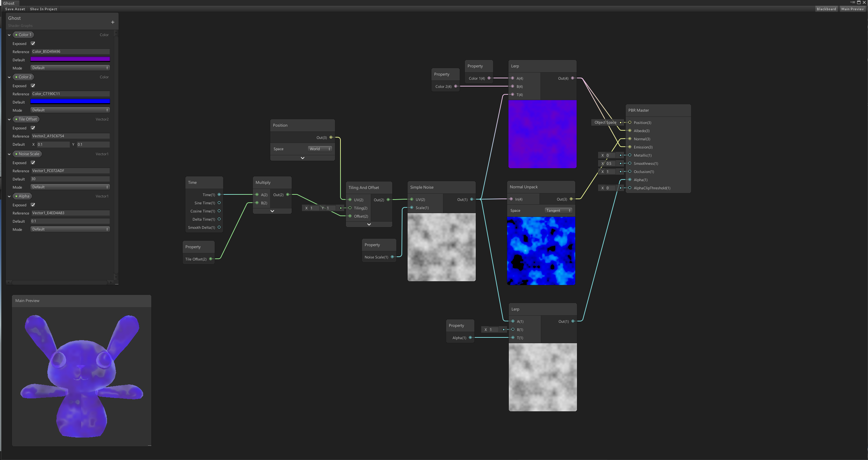Toggle the Blackboard tab button
Screen dimensions: 868x460
tap(826, 9)
